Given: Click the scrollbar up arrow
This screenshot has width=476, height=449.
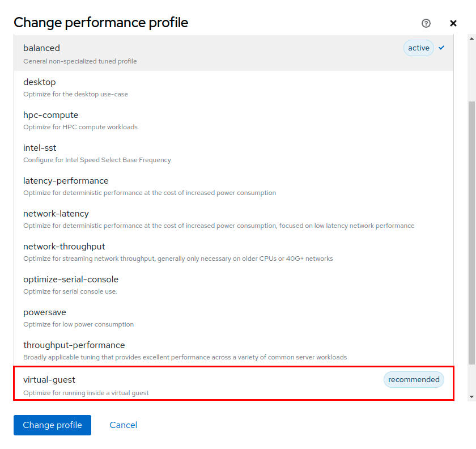Looking at the screenshot, I should (471, 39).
